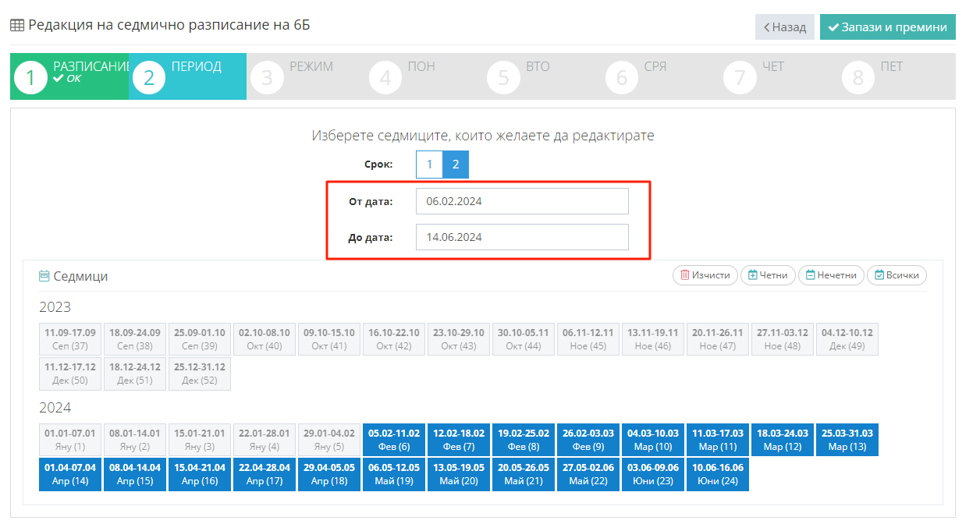Deselect week 10.06-16.06 Юни (24)
This screenshot has height=524, width=980.
718,474
